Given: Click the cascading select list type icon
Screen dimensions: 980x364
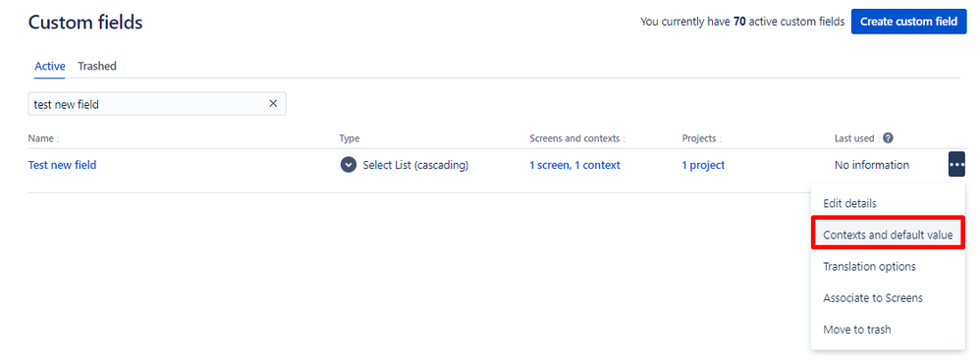Looking at the screenshot, I should pyautogui.click(x=349, y=165).
